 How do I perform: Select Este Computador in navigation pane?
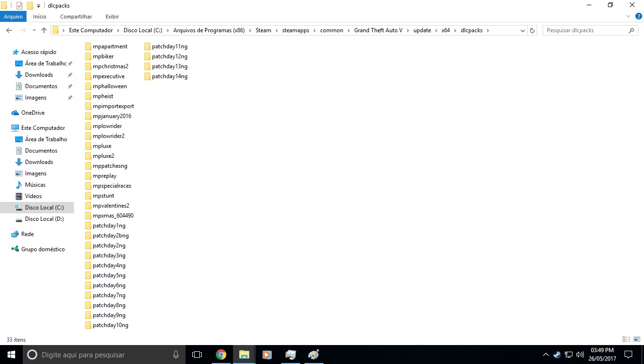tap(43, 128)
